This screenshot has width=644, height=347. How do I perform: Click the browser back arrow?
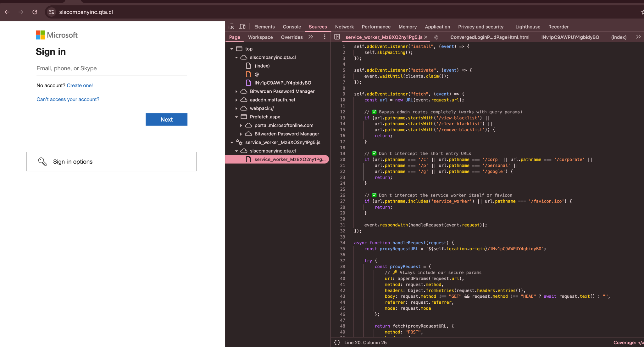tap(7, 12)
